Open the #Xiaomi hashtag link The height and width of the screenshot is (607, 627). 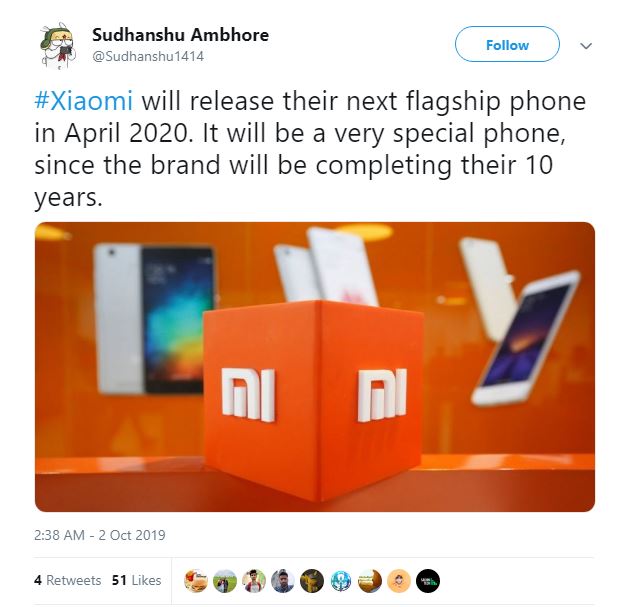point(84,101)
